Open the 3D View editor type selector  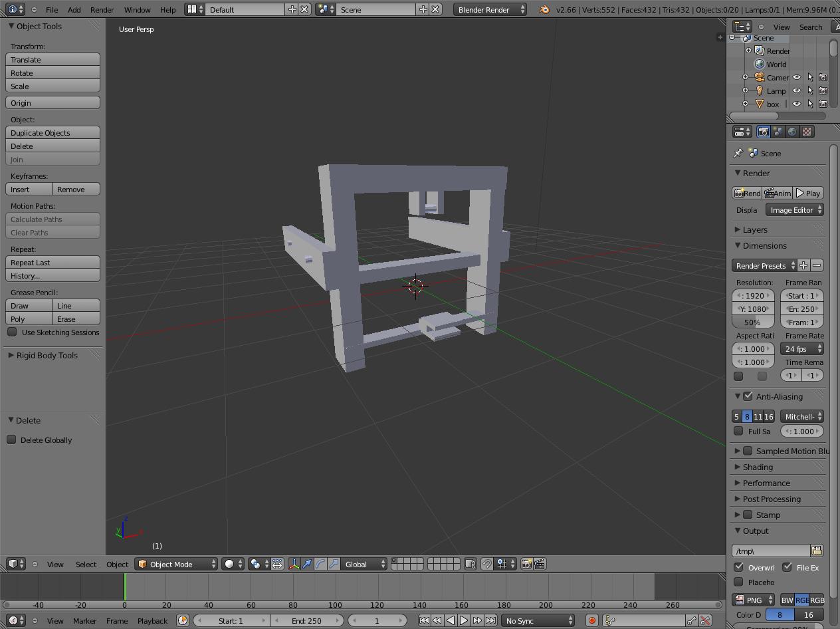click(16, 564)
